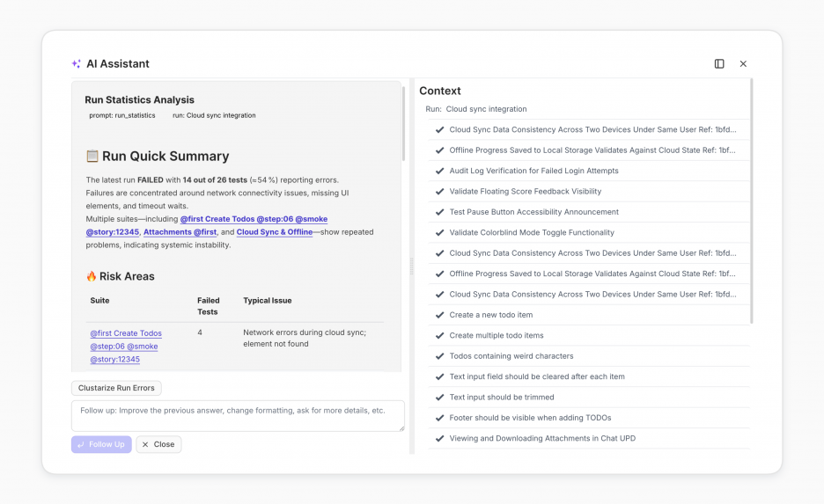The height and width of the screenshot is (504, 824).
Task: Close the AI Assistant dialog with the X icon
Action: 743,63
